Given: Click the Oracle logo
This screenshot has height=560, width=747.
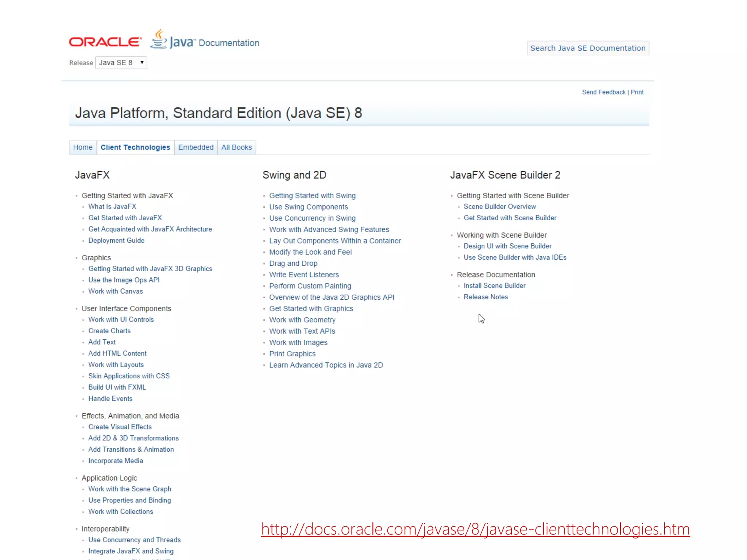Looking at the screenshot, I should coord(105,42).
